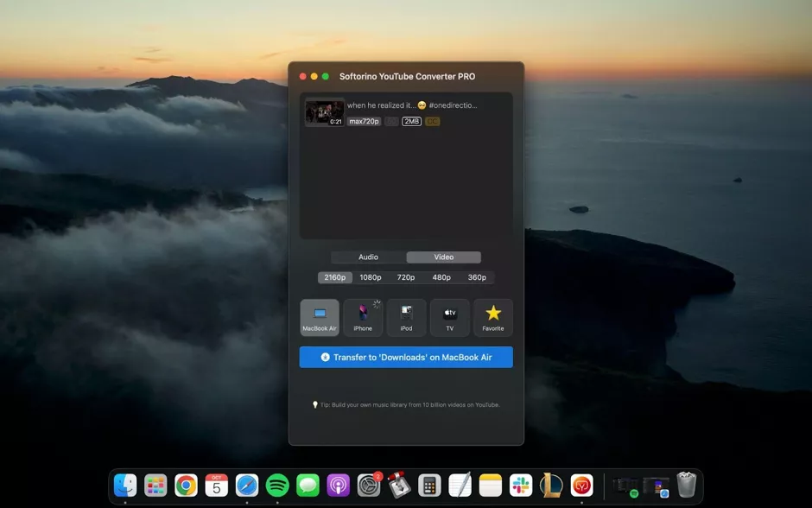
Task: Switch to the Audio tab
Action: [368, 257]
